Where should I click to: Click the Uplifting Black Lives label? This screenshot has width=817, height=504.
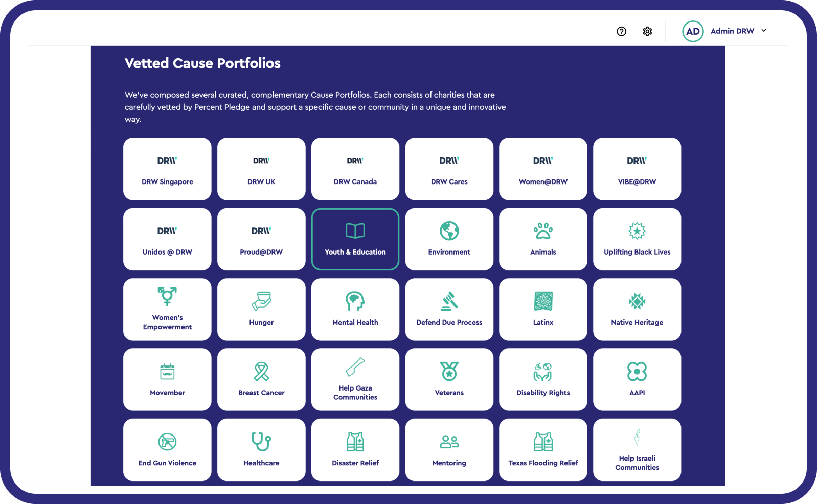point(637,252)
